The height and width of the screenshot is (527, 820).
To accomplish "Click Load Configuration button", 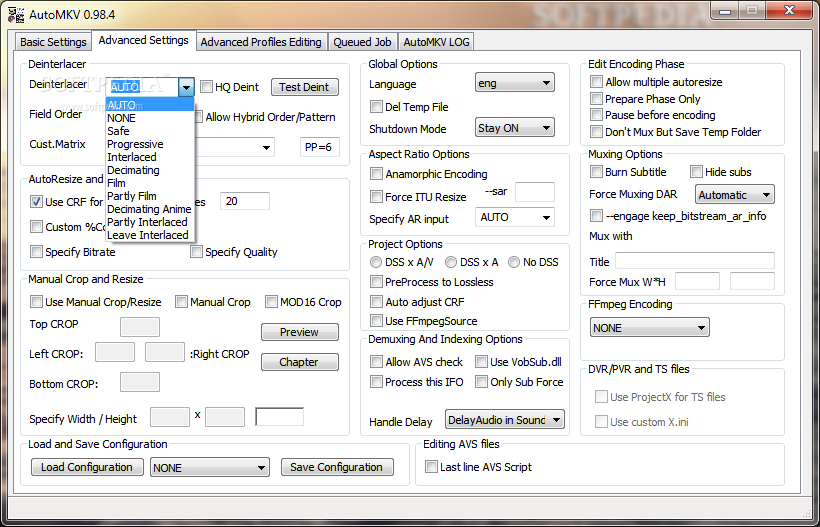I will [87, 467].
